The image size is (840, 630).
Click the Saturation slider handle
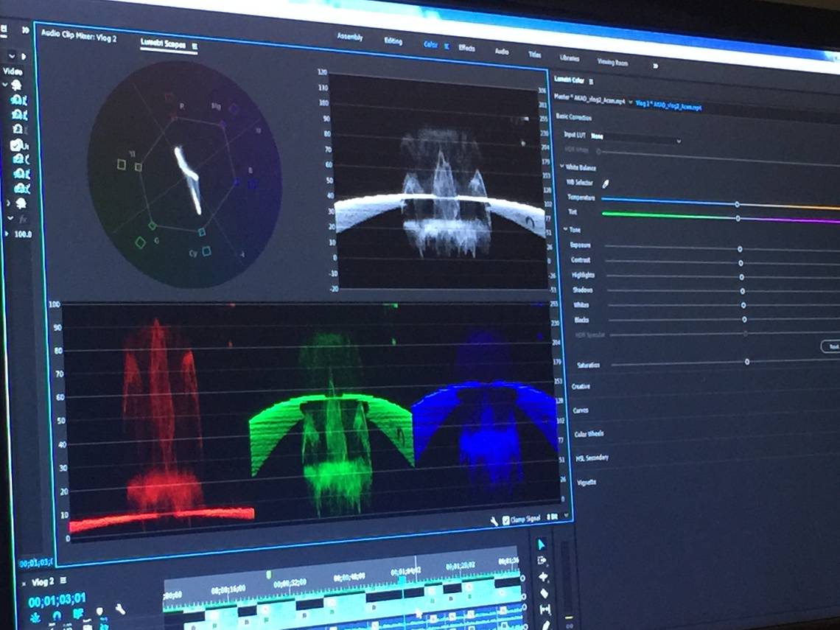[747, 362]
